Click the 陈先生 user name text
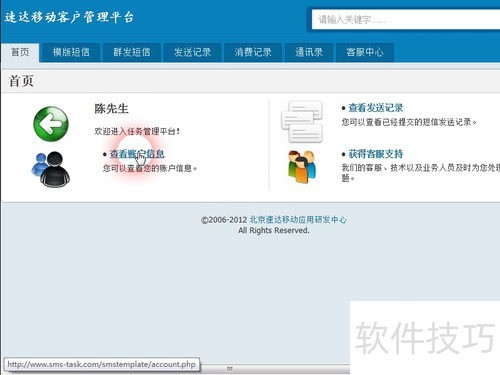Viewport: 500px width, 375px height. [111, 109]
